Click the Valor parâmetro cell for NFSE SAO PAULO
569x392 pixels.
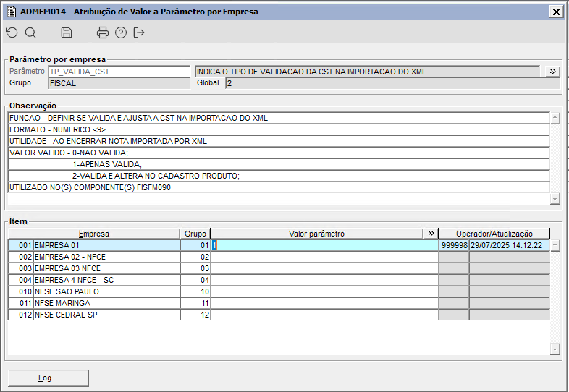[325, 292]
